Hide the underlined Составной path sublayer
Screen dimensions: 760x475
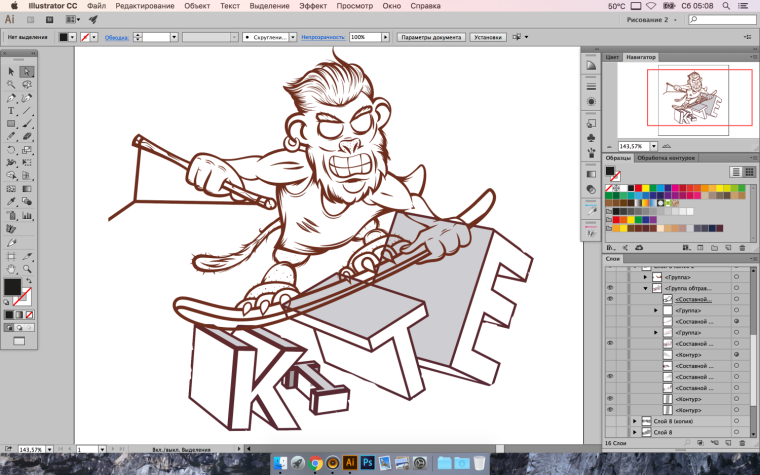[x=610, y=299]
